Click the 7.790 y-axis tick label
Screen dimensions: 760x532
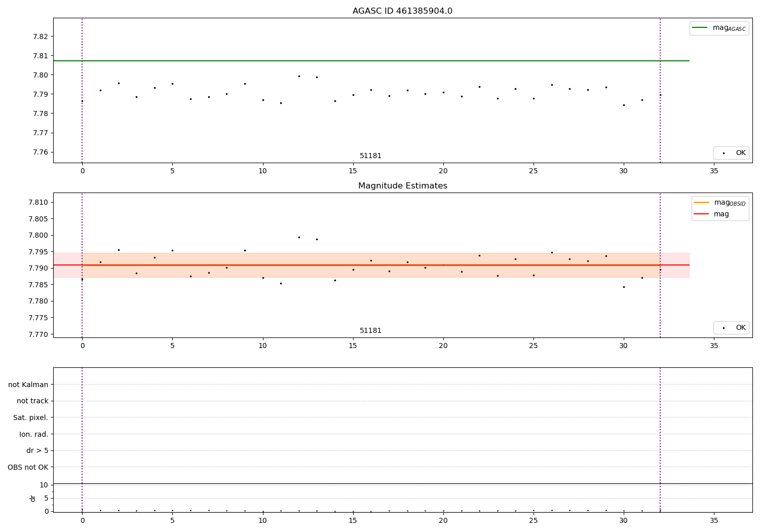(x=39, y=268)
